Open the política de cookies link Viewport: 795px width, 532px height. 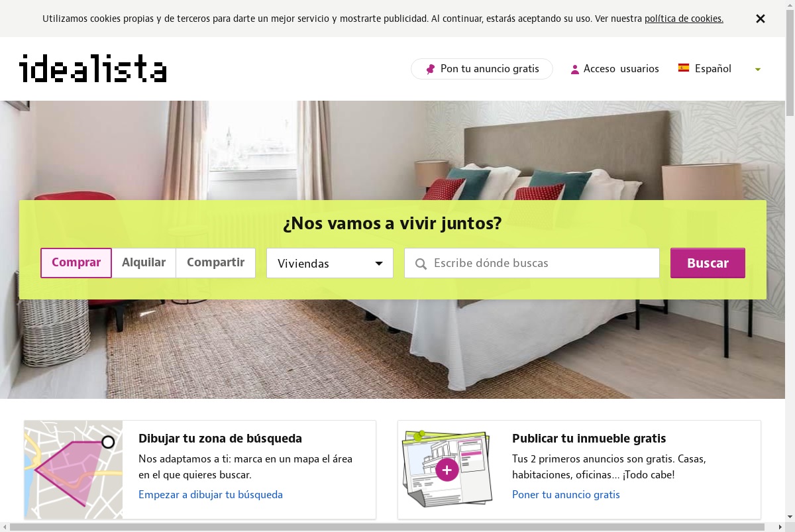coord(684,19)
